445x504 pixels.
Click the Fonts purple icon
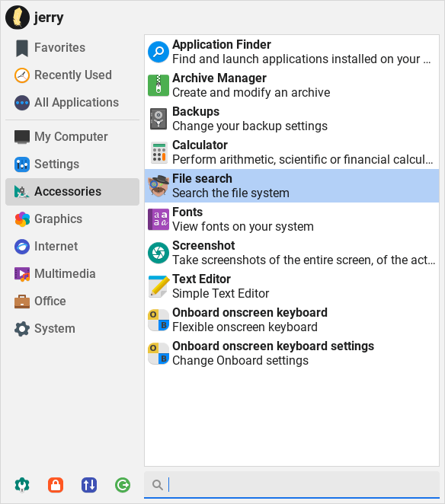pos(158,219)
